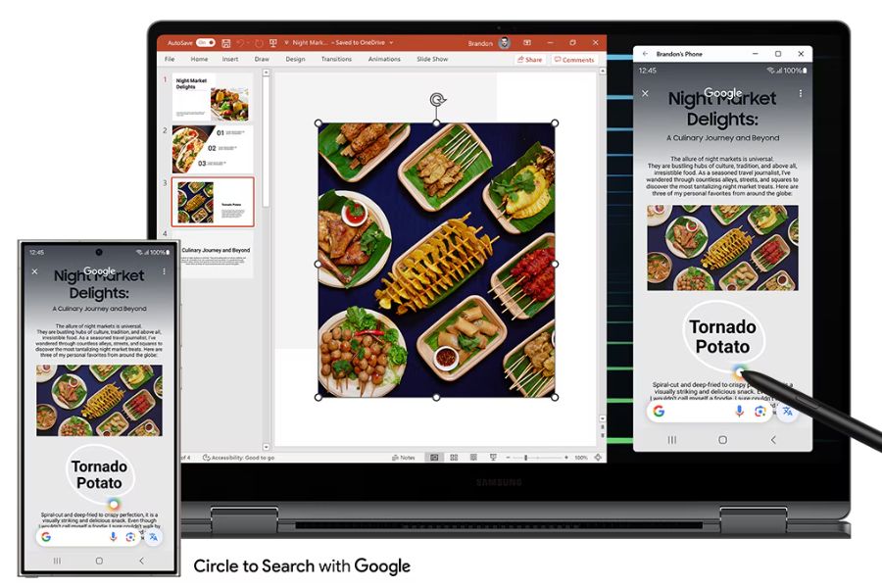
Task: Click the Share button
Action: tap(529, 60)
